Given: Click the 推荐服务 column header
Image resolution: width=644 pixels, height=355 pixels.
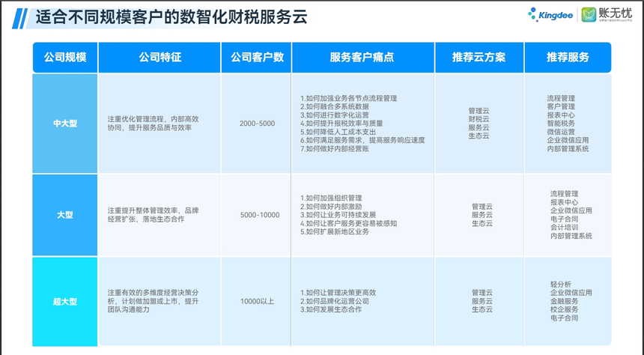Looking at the screenshot, I should coord(568,57).
